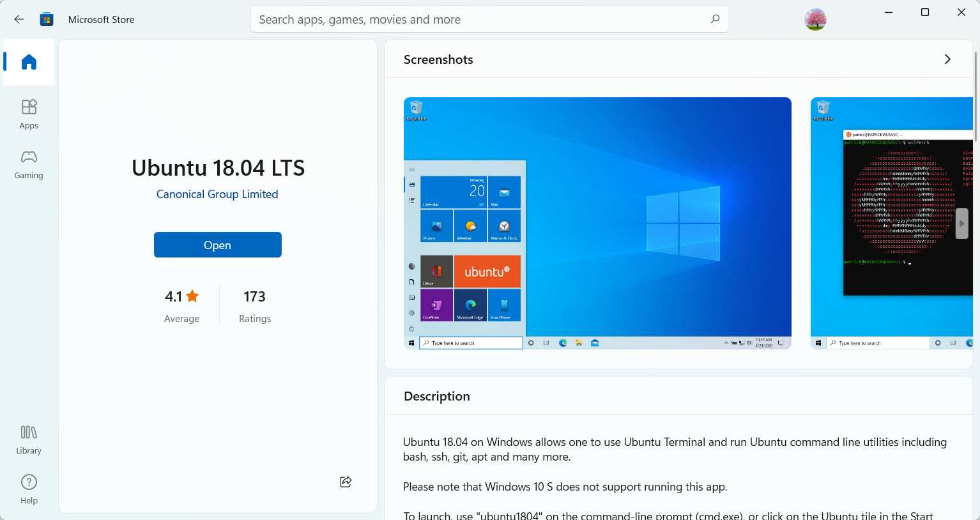Visit the Canonical Group Limited publisher page
The image size is (980, 520).
tap(217, 194)
